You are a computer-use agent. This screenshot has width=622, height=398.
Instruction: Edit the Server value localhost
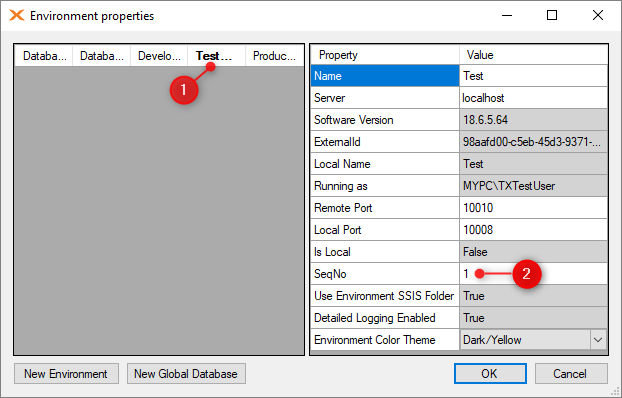533,98
